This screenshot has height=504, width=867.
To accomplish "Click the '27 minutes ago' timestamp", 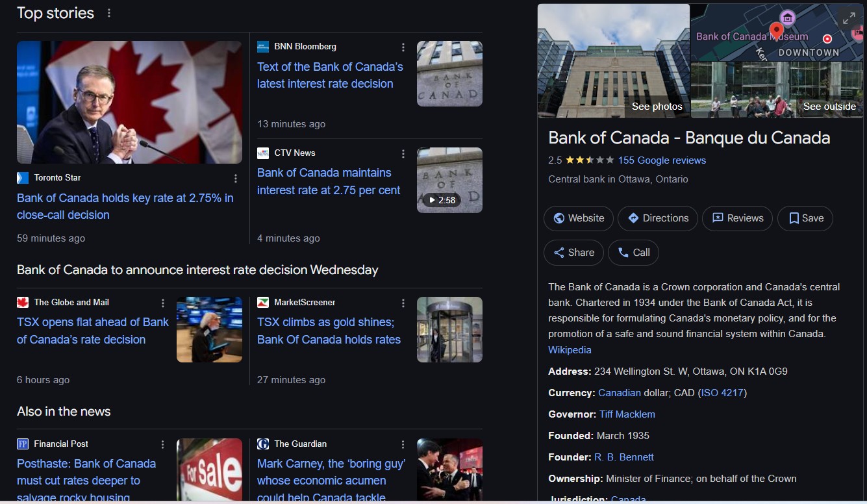I will click(x=291, y=380).
